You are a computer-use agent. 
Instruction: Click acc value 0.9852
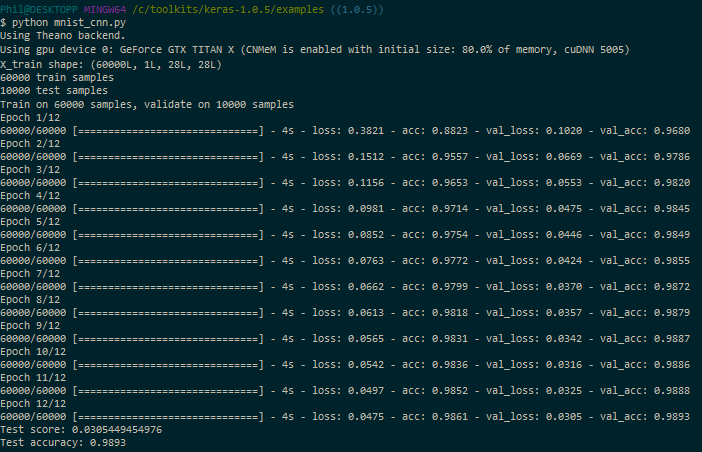pyautogui.click(x=450, y=391)
